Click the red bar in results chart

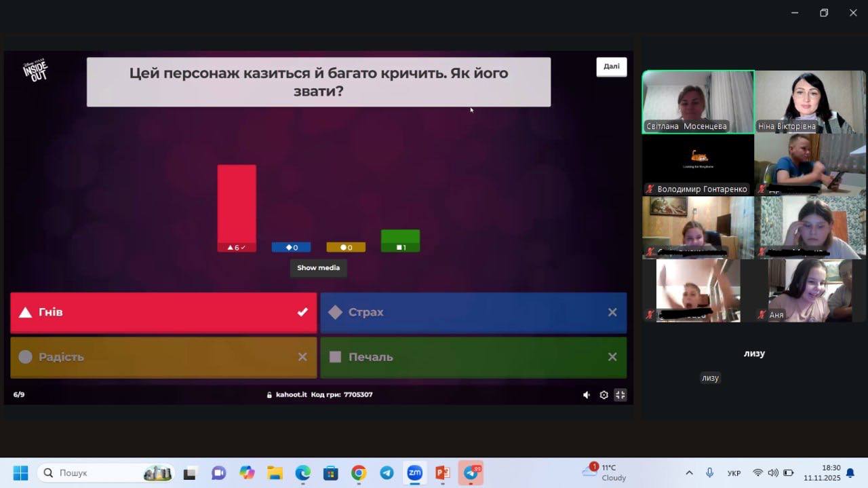[x=237, y=204]
